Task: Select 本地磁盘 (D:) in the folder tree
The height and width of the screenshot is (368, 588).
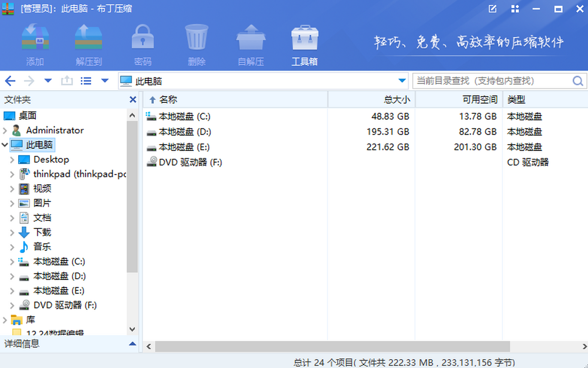Action: (59, 276)
